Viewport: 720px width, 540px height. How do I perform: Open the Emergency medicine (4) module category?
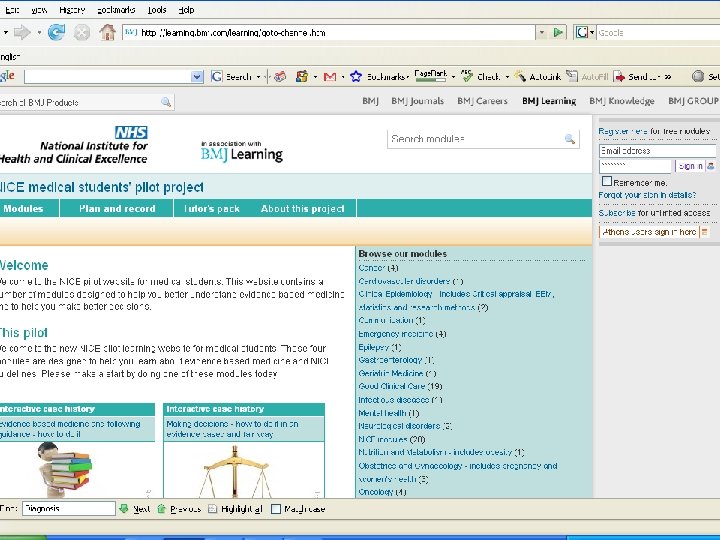[x=402, y=334]
